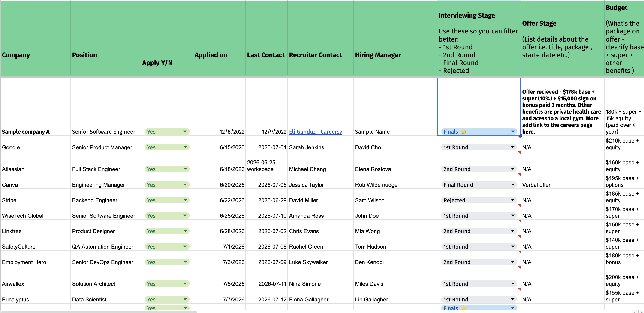Open Apply Y/N dropdown for Eucalyptus row
This screenshot has width=644, height=313.
pos(167,300)
